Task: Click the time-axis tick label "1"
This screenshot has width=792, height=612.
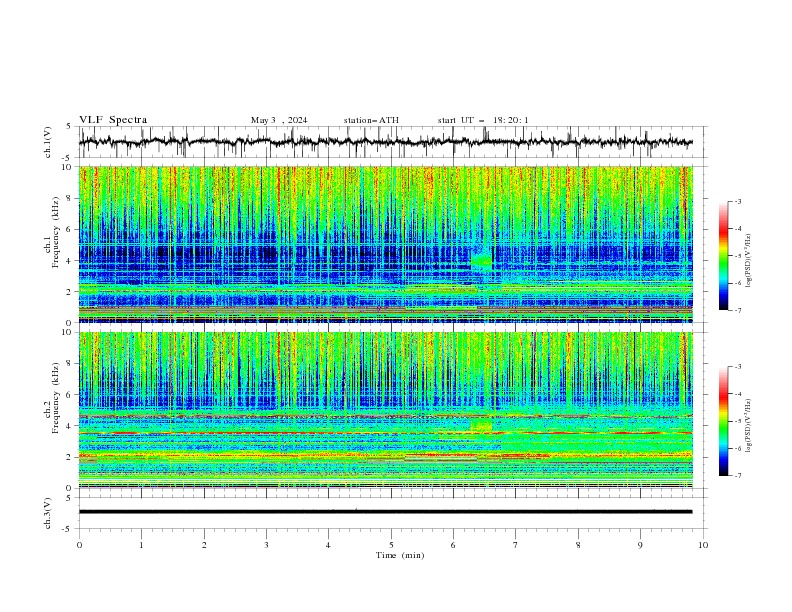Action: coord(141,545)
